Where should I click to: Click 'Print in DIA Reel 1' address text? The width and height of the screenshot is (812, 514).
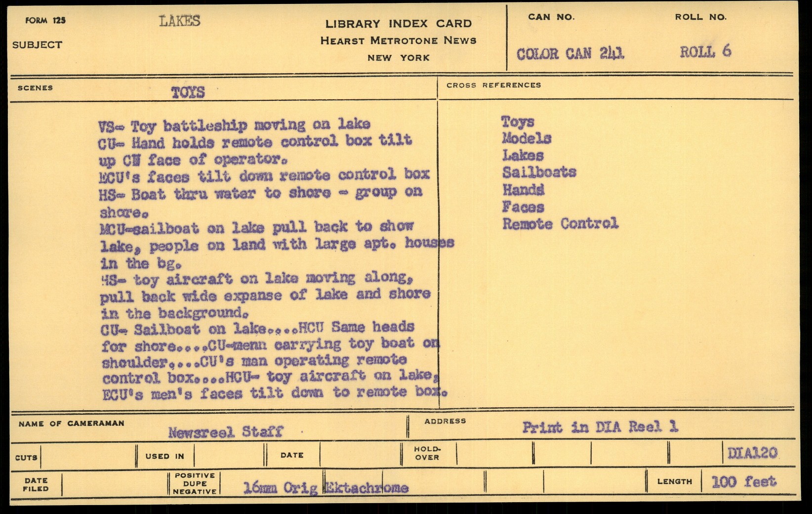[600, 427]
